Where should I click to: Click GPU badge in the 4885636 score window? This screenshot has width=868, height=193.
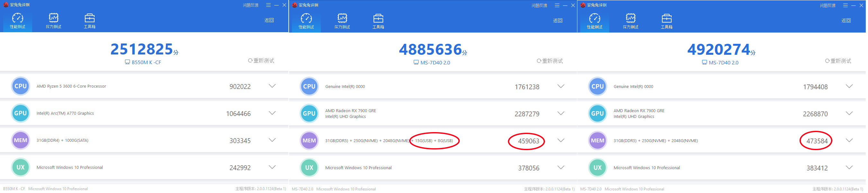tap(309, 113)
